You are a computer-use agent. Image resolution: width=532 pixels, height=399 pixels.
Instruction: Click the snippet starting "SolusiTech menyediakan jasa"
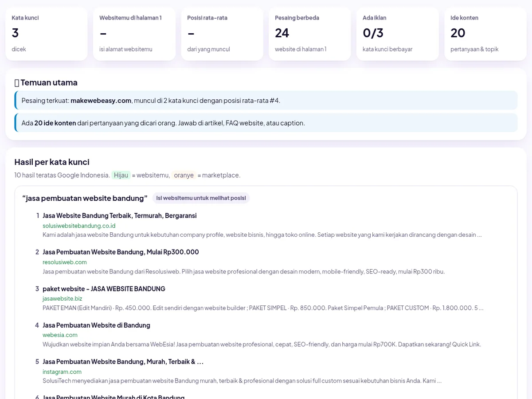[242, 381]
